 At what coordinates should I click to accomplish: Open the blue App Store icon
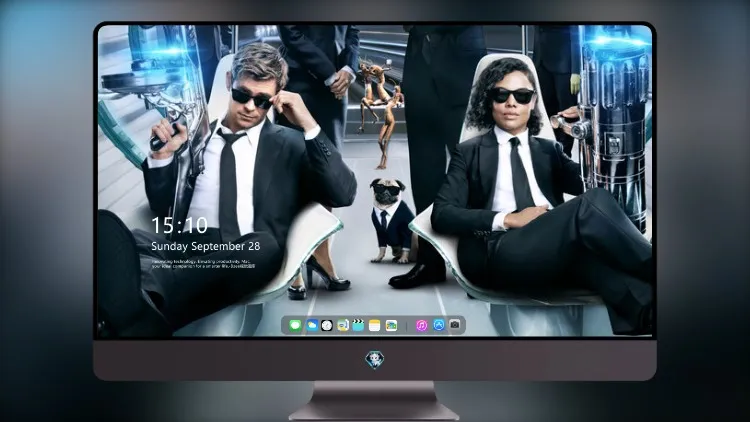coord(439,325)
